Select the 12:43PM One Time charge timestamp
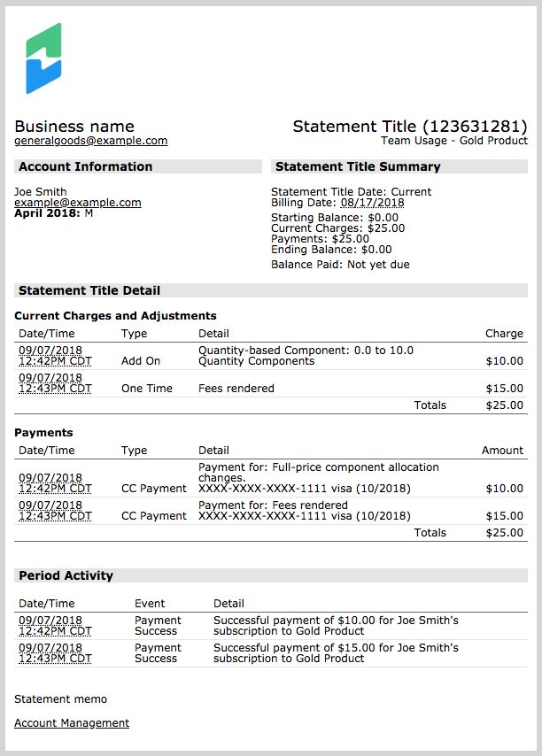 [x=55, y=383]
